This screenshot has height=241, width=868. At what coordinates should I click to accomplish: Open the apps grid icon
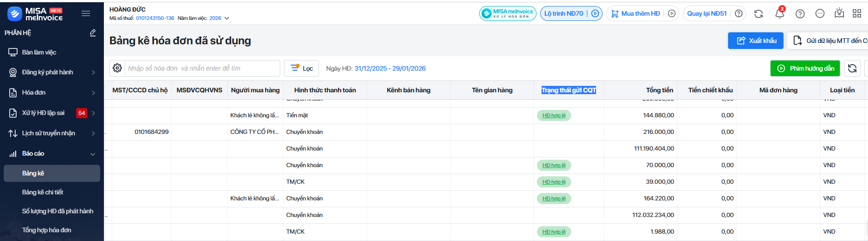pyautogui.click(x=857, y=13)
